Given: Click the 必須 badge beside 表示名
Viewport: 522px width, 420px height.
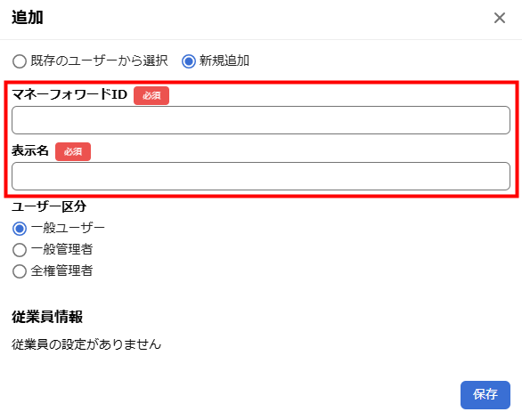Looking at the screenshot, I should click(73, 151).
